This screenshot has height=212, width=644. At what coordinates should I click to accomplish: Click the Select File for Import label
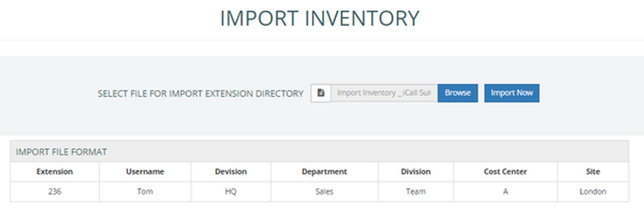(200, 94)
